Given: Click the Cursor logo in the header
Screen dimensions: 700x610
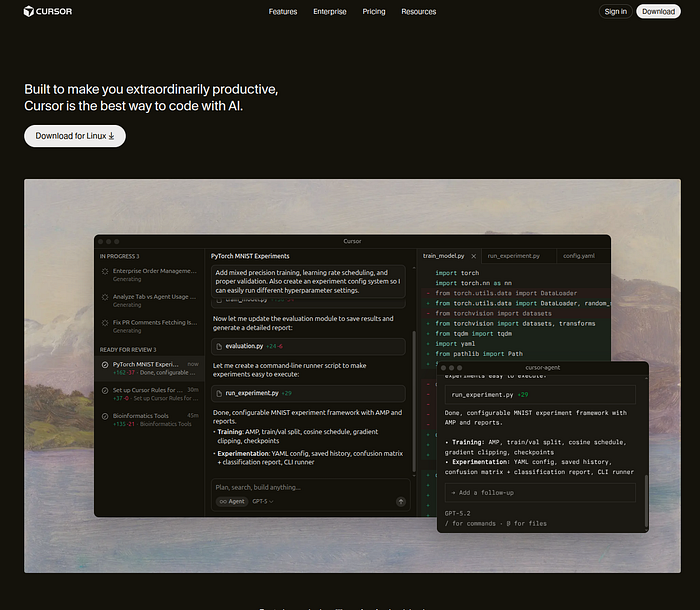Looking at the screenshot, I should tap(48, 12).
